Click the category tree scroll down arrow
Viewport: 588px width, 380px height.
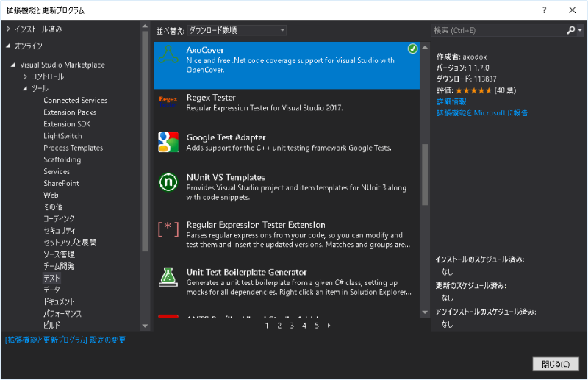click(x=145, y=326)
